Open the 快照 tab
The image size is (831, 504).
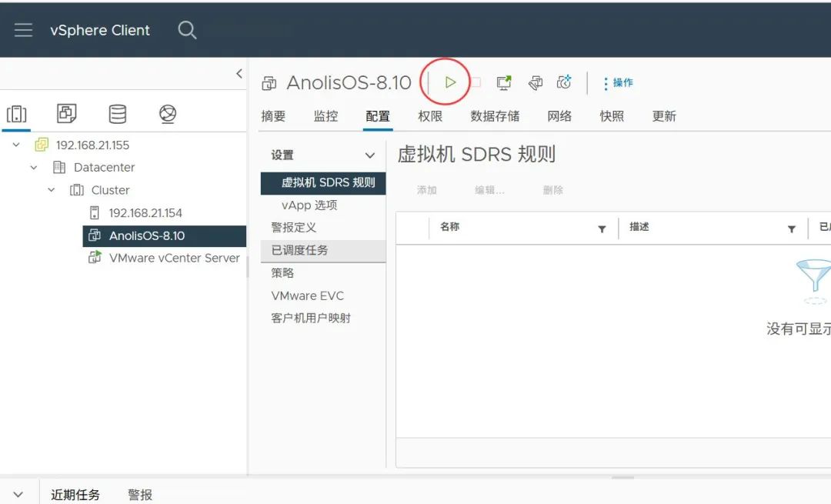point(612,116)
